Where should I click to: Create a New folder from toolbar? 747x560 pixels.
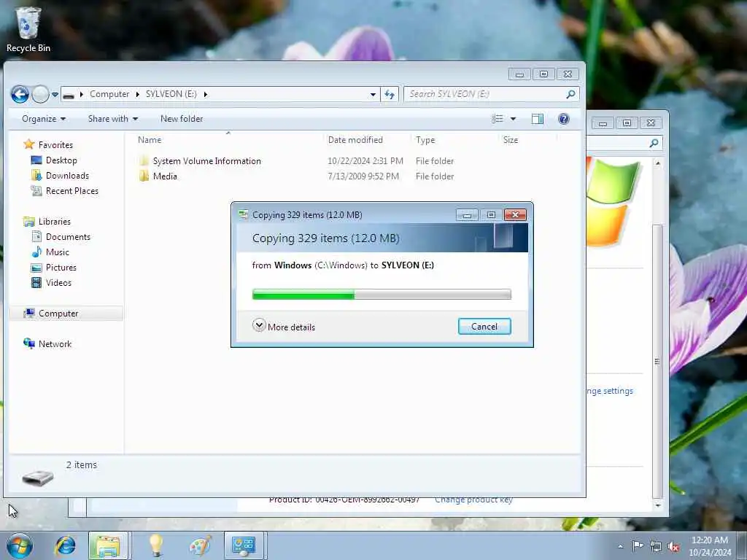tap(182, 119)
